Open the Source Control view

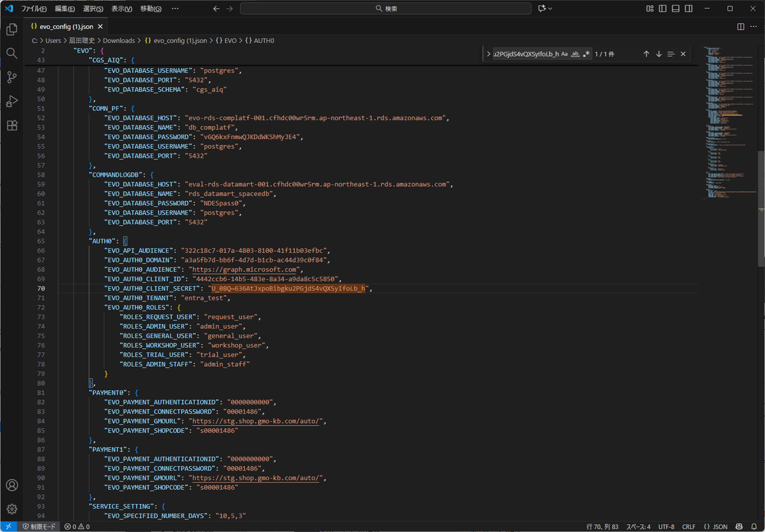pyautogui.click(x=12, y=77)
